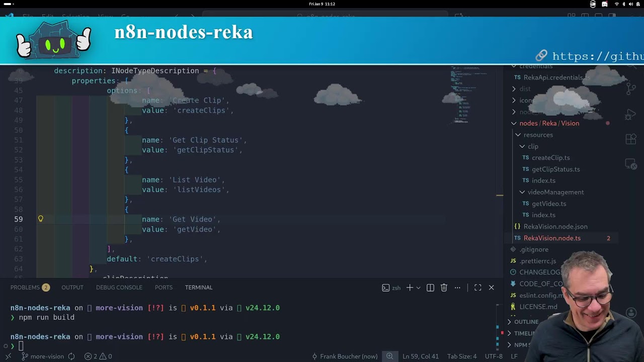This screenshot has width=644, height=362.
Task: Kill terminal with the trash icon
Action: [444, 288]
